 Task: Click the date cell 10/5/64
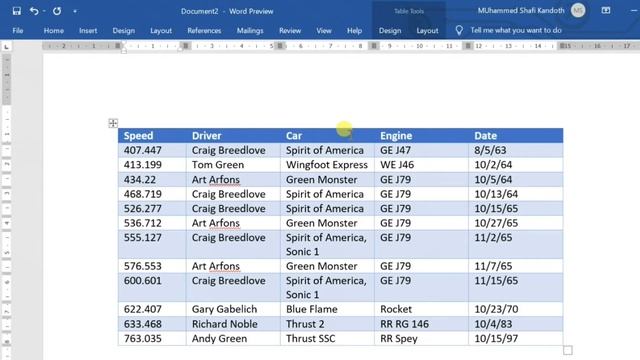516,180
